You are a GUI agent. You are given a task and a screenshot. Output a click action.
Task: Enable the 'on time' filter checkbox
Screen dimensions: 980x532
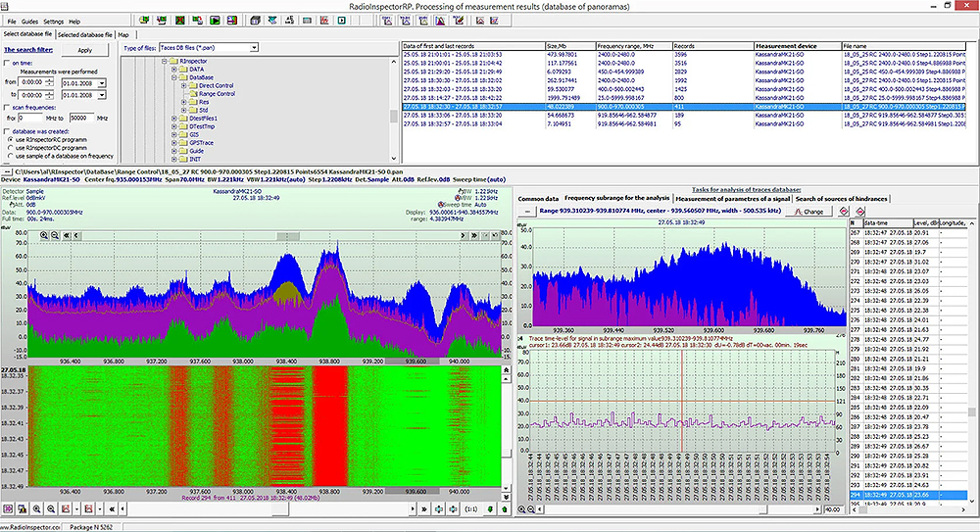pyautogui.click(x=8, y=63)
